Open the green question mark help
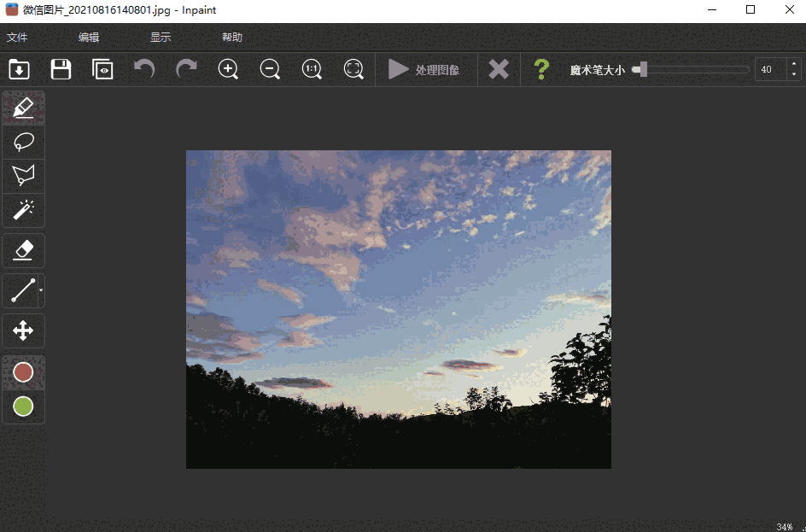The height and width of the screenshot is (532, 806). [540, 69]
